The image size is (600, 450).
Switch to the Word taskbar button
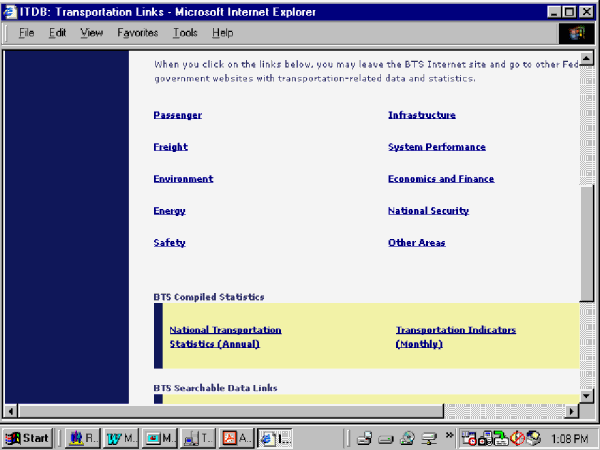pyautogui.click(x=121, y=437)
